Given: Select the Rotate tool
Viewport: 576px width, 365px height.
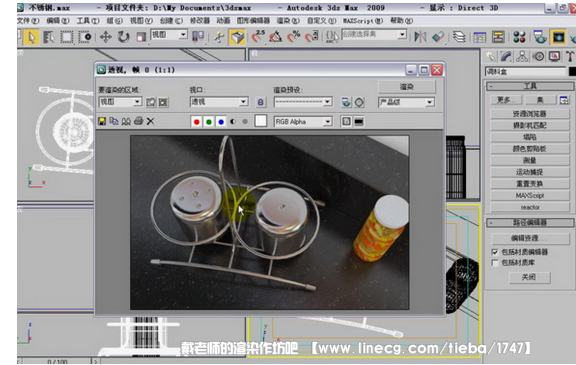Looking at the screenshot, I should click(123, 37).
